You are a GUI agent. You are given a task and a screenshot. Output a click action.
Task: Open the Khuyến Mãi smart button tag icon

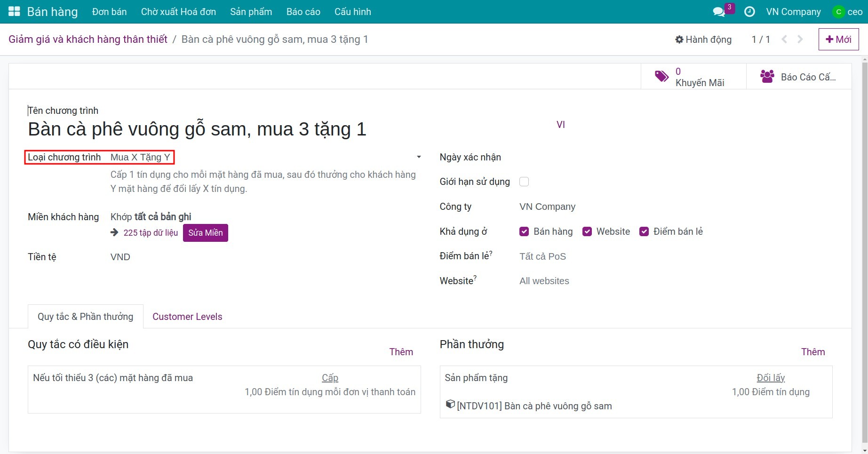[661, 76]
